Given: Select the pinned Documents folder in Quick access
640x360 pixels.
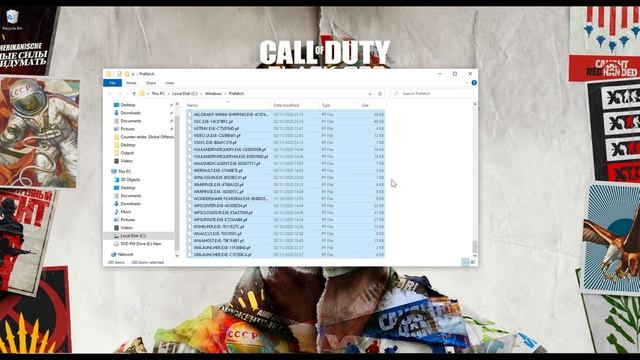Looking at the screenshot, I should click(127, 121).
